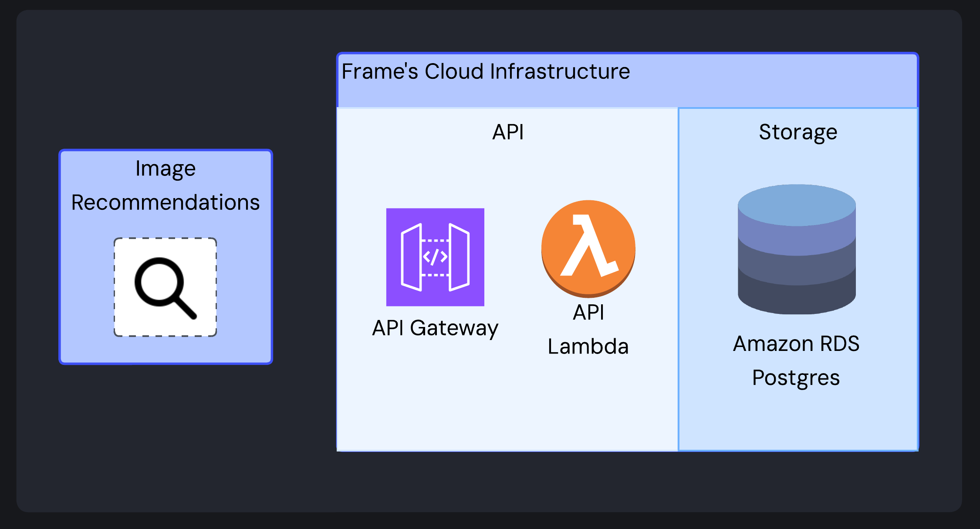Image resolution: width=980 pixels, height=529 pixels.
Task: Select the "Amazon RDS Postgres" text label
Action: pos(796,361)
